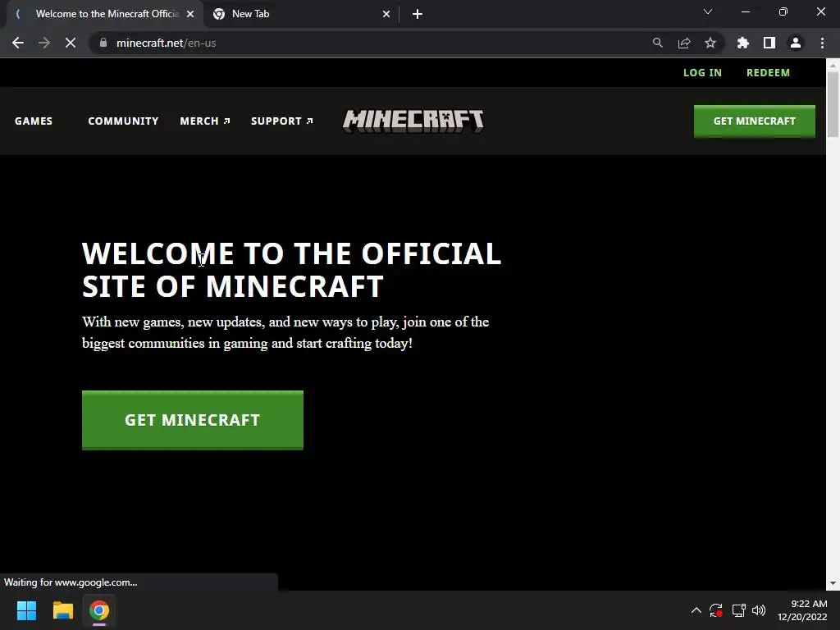Click the large GET MINECRAFT hero button
Screen dimensions: 840x630
tap(192, 420)
